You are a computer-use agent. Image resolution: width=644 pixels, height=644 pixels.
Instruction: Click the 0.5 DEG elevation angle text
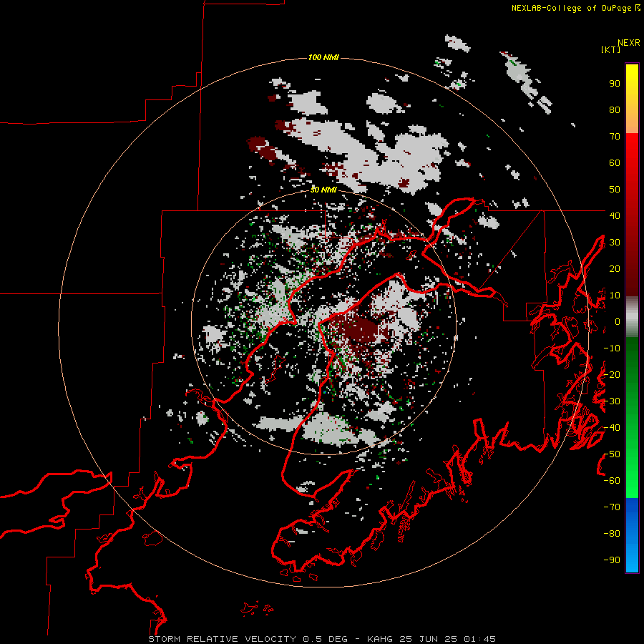tap(325, 639)
